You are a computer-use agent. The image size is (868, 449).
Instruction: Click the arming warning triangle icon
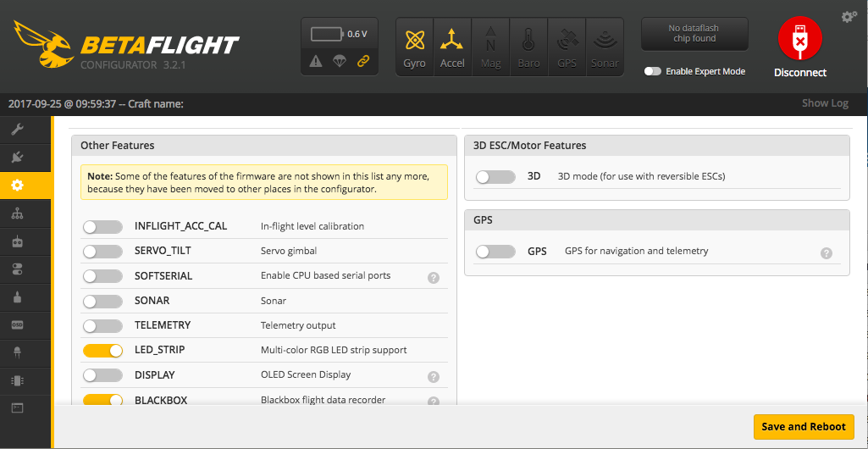click(x=316, y=62)
